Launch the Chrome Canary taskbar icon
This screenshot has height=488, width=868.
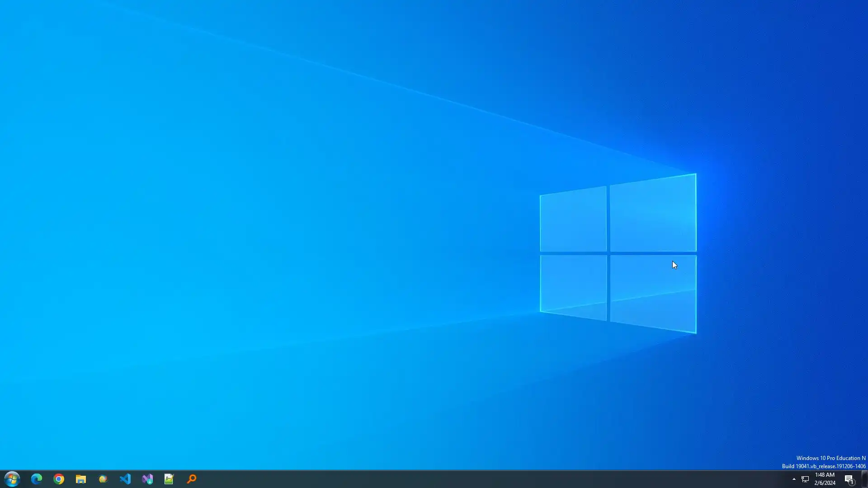point(103,479)
